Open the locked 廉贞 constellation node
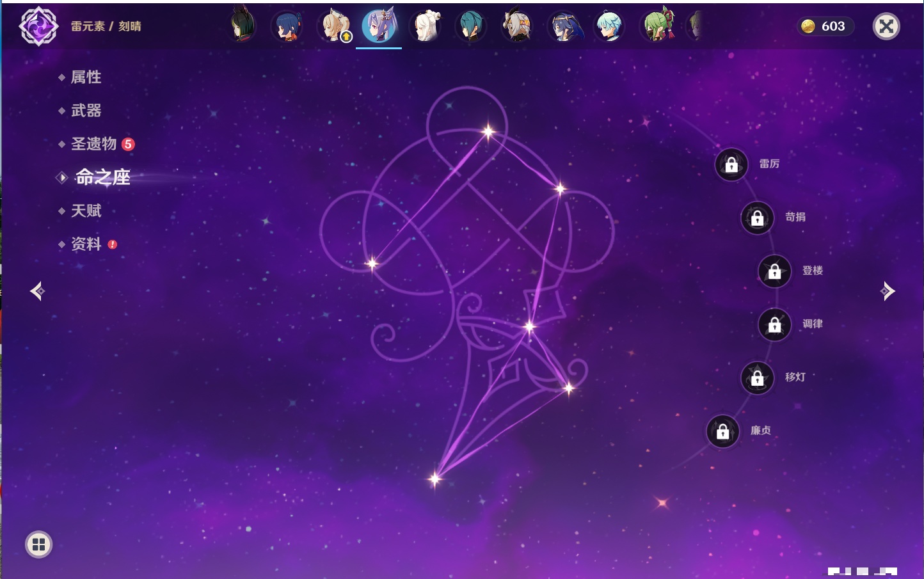 coord(723,431)
